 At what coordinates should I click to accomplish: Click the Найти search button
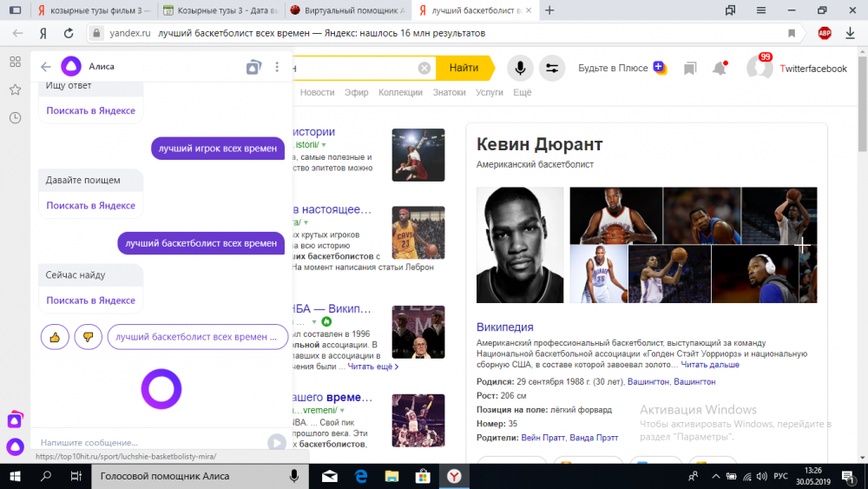click(x=464, y=68)
